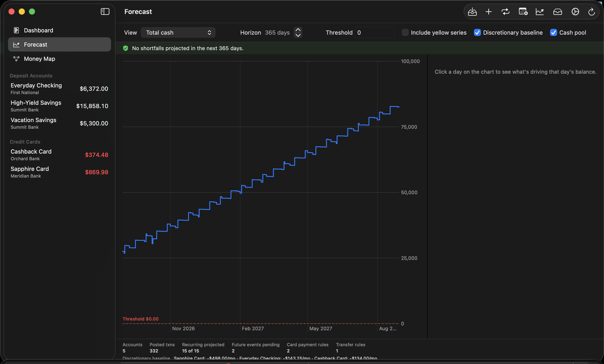Screen dimensions: 604x364
Task: Click the Transfer rules stat
Action: click(350, 348)
